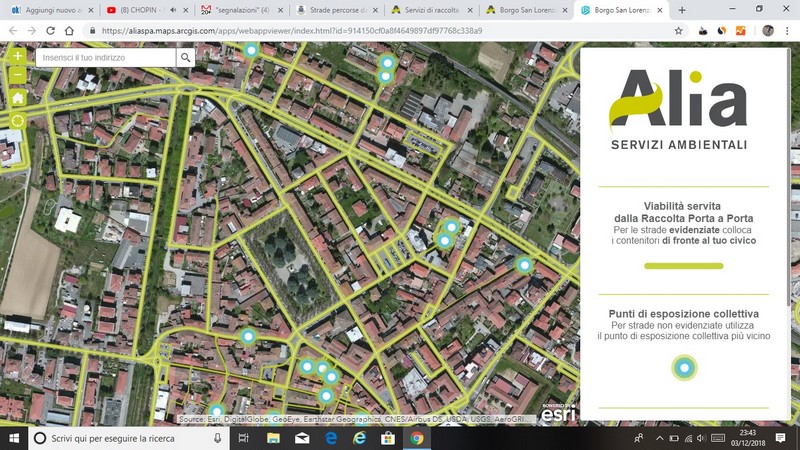800x450 pixels.
Task: Return map to default home extent
Action: point(17,97)
